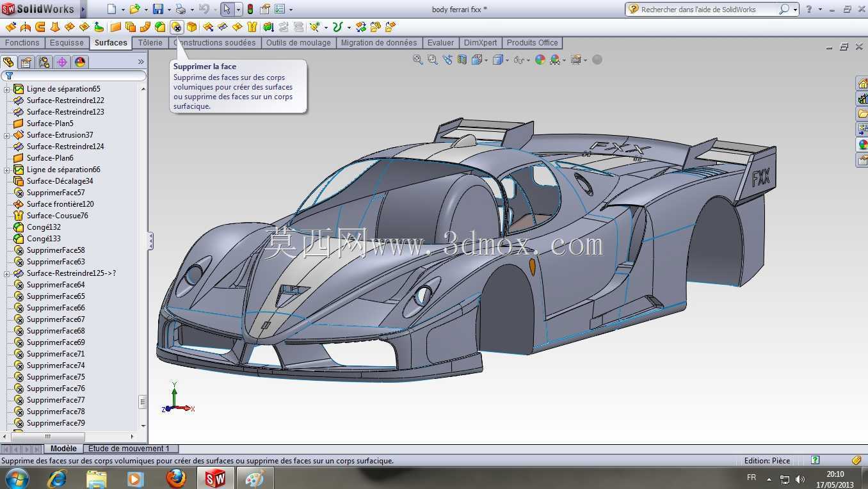This screenshot has height=489, width=868.
Task: Select the Extruded Surface tool in Surfaces toolbar
Action: (11, 27)
